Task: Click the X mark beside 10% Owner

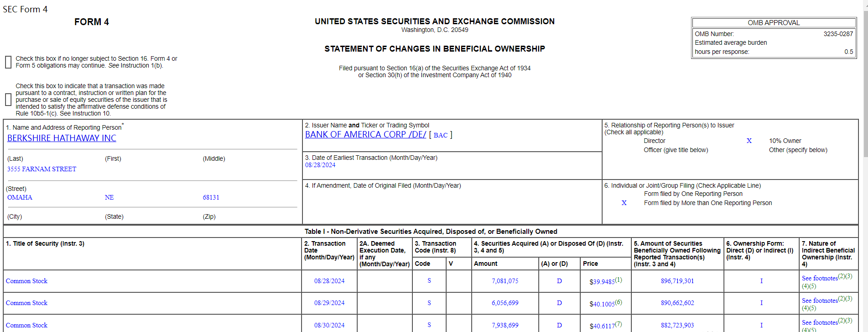Action: tap(749, 141)
